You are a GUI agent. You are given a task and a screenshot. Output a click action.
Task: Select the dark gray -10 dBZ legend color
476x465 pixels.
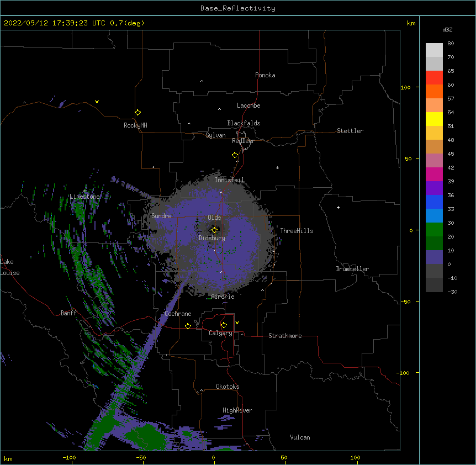434,285
